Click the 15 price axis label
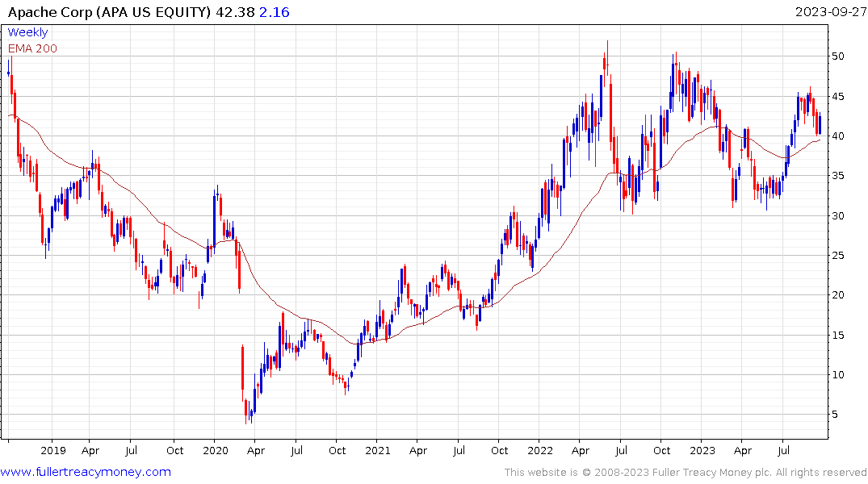 837,336
